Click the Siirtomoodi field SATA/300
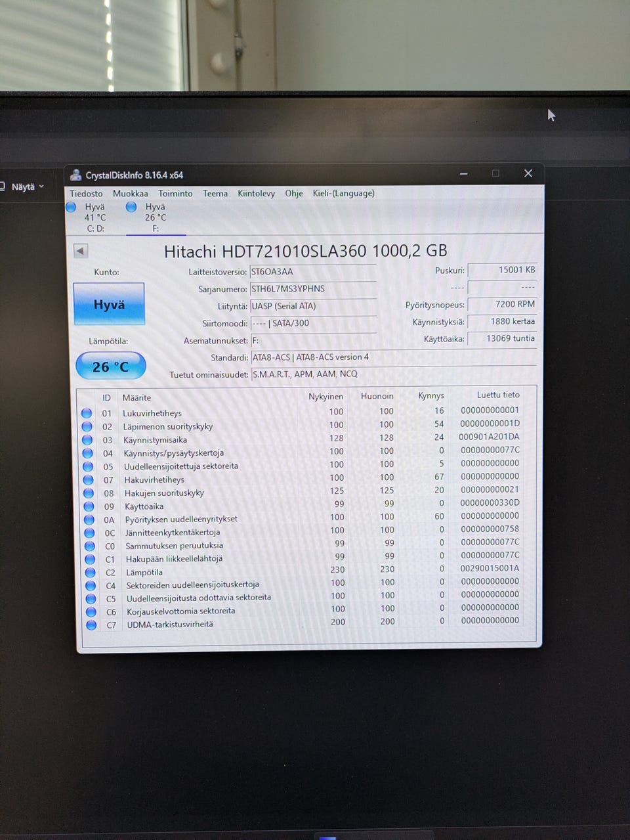 pyautogui.click(x=312, y=323)
